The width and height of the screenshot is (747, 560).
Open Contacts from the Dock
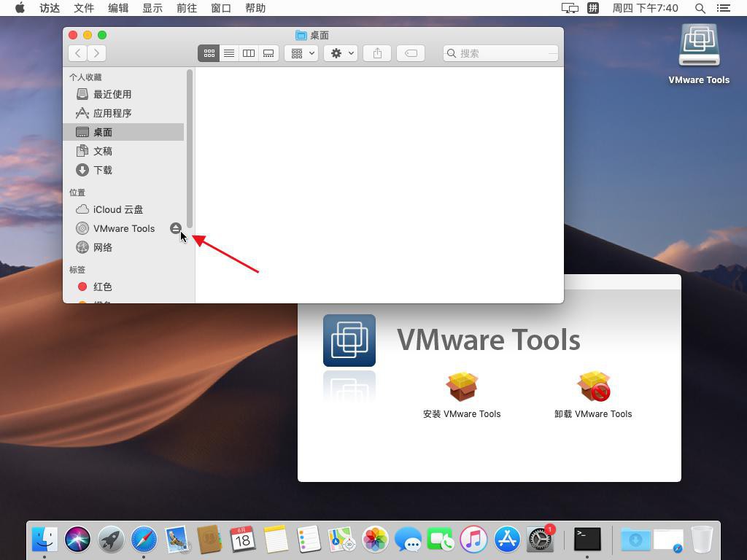[209, 540]
